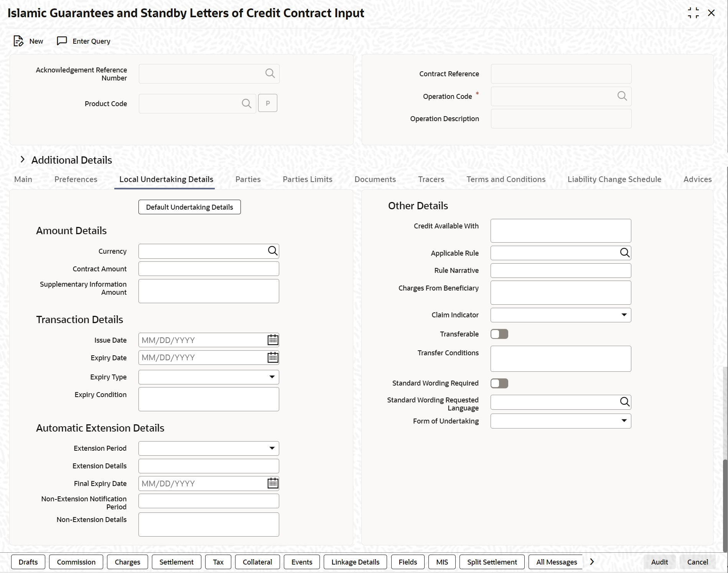Open the Commission screen
728x573 pixels.
[x=76, y=562]
